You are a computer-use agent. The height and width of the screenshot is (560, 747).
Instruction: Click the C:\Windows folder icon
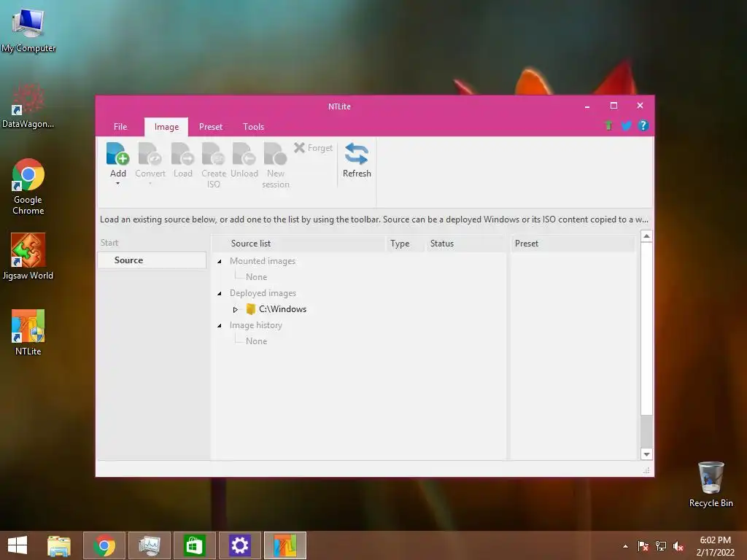click(251, 309)
